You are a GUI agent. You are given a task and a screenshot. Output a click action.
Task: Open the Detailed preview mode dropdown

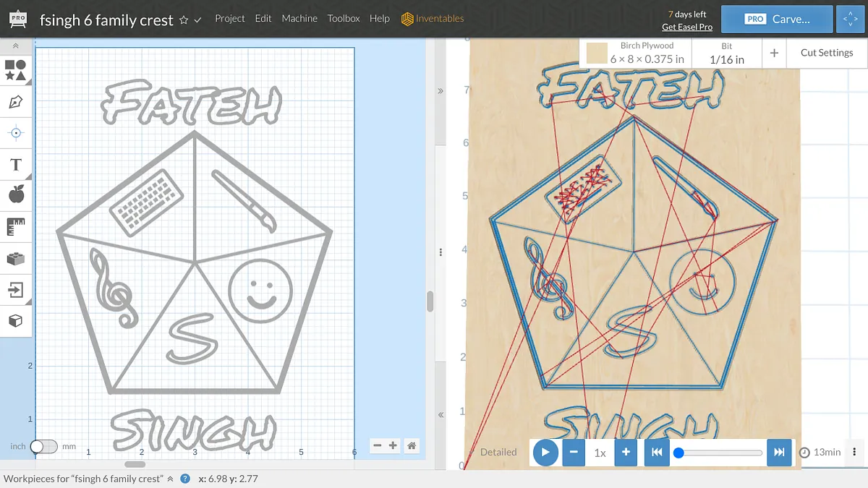coord(498,452)
